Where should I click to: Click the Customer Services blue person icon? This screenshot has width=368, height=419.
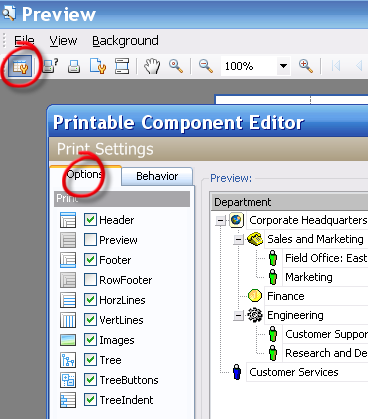click(x=237, y=372)
